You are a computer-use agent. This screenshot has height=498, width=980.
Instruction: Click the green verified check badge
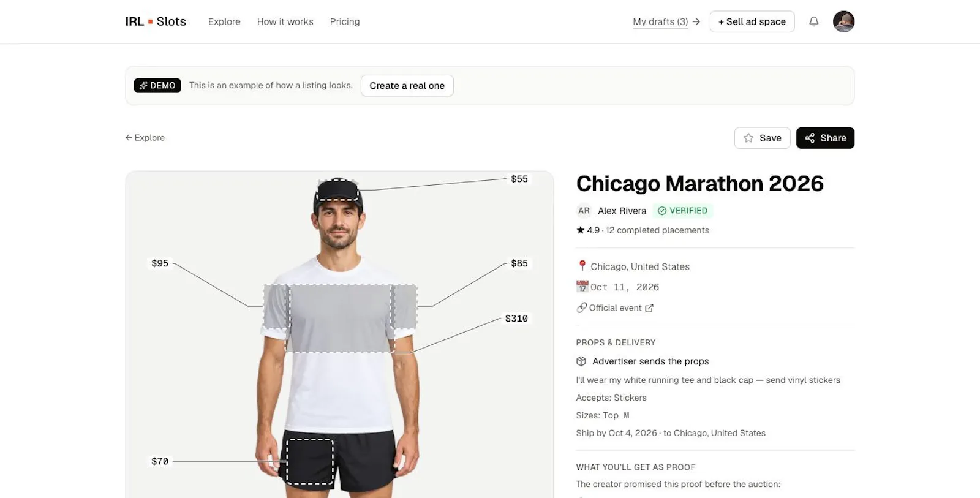(683, 211)
